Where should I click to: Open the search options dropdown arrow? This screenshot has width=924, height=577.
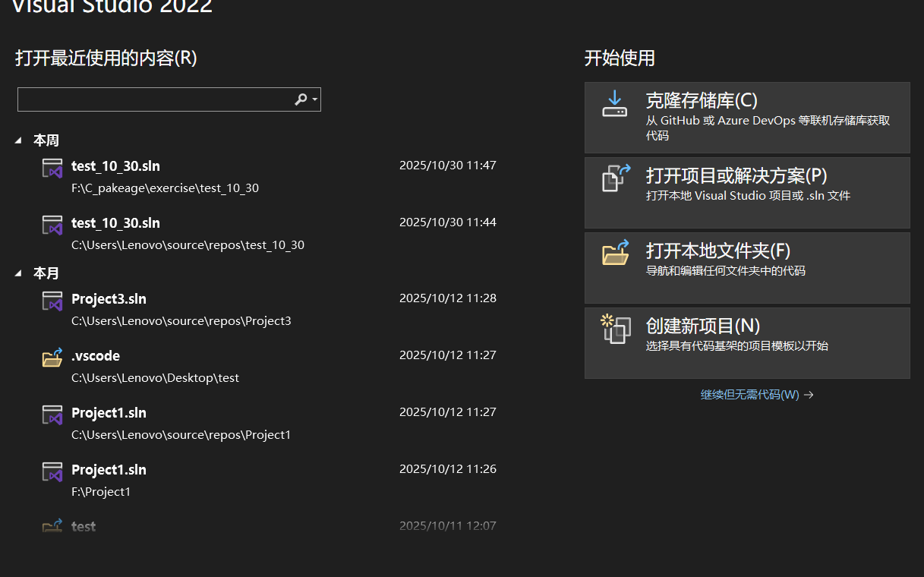point(314,99)
